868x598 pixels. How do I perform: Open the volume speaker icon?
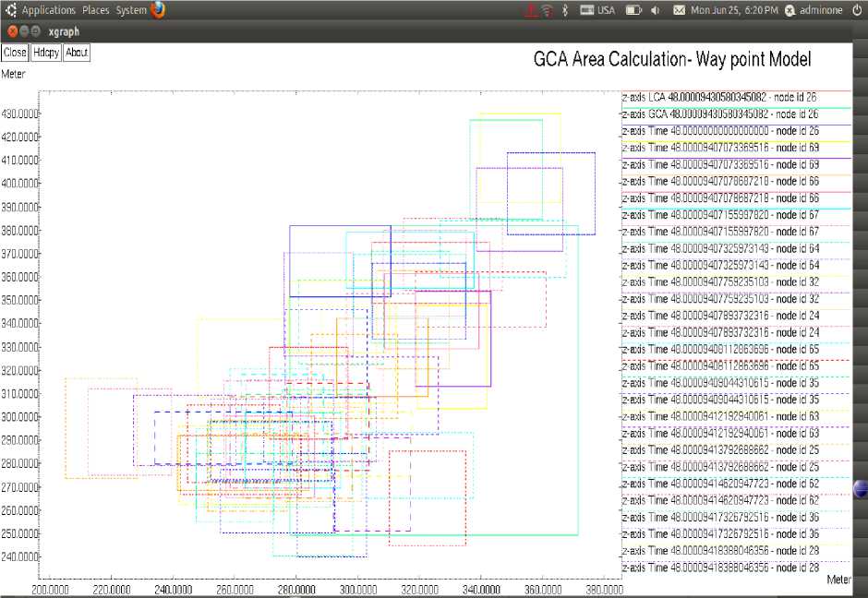[655, 10]
